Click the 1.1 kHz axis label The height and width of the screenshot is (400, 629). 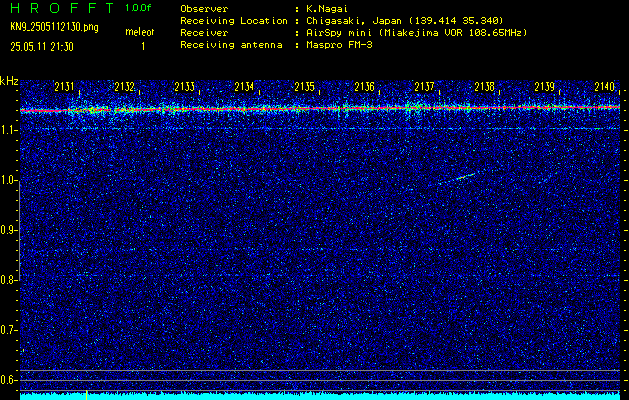(9, 130)
